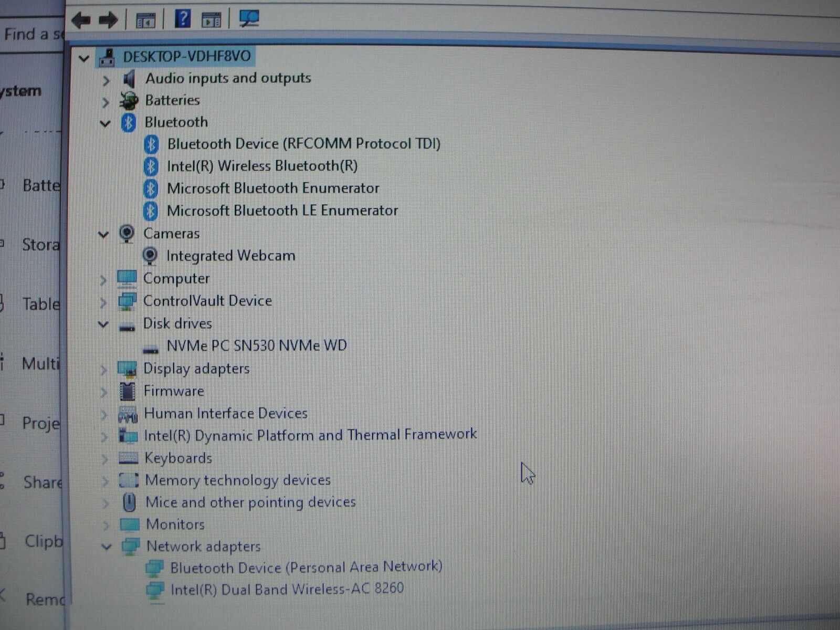
Task: Click the Network adapters category icon
Action: coord(130,547)
